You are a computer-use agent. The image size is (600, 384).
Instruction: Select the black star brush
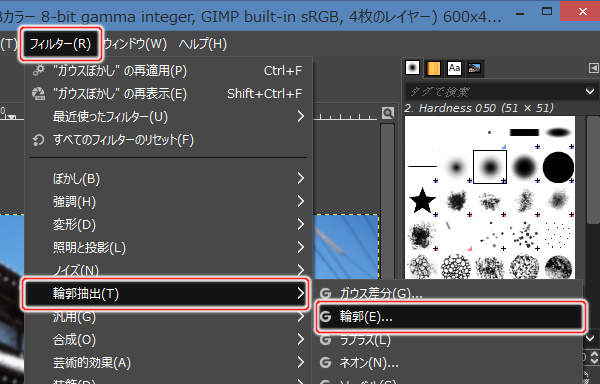tap(422, 201)
